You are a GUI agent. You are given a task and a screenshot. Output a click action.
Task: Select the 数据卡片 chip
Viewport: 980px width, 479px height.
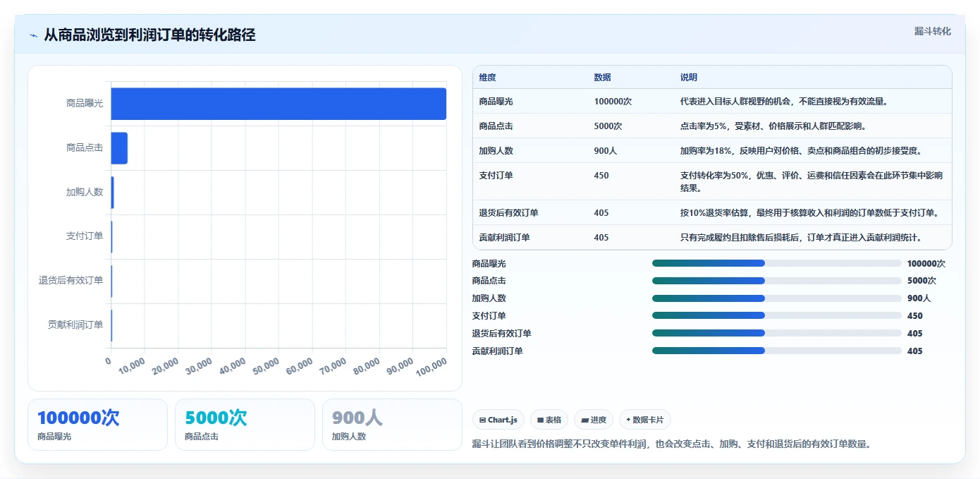pyautogui.click(x=644, y=420)
